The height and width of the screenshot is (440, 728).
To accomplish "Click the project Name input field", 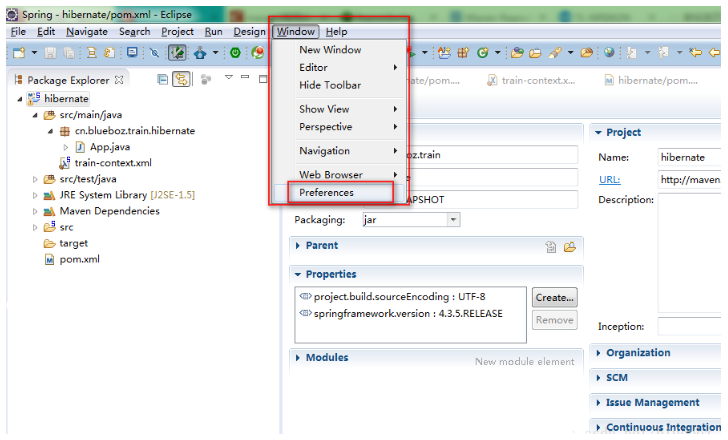I will tap(688, 157).
